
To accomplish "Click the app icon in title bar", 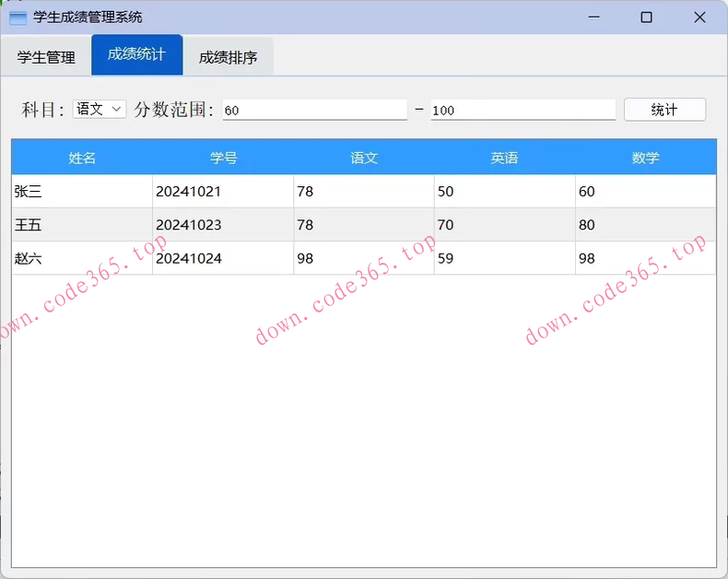I will 18,18.
